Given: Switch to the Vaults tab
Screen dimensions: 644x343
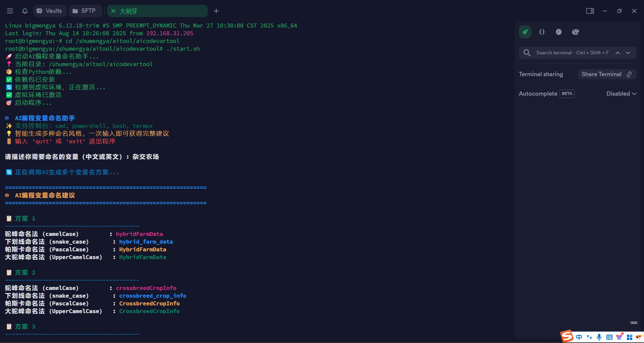Looking at the screenshot, I should pos(50,11).
